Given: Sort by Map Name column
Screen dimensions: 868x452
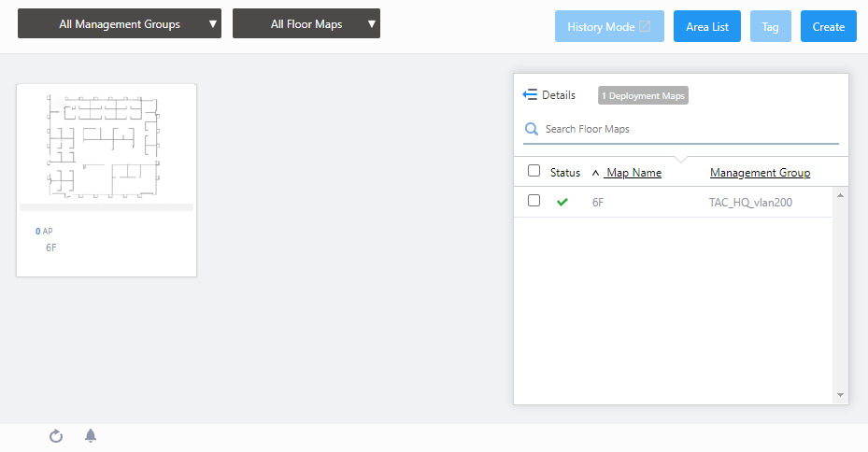Looking at the screenshot, I should tap(633, 173).
